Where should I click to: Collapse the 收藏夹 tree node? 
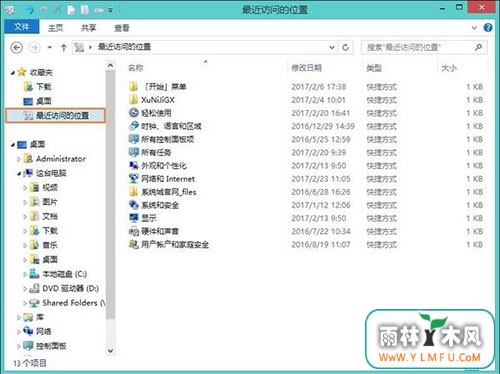[13, 73]
